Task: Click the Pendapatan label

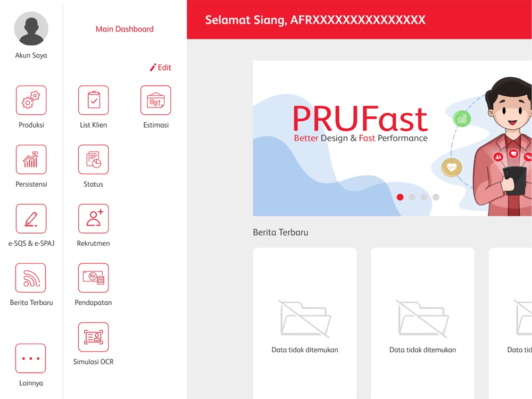Action: tap(93, 303)
